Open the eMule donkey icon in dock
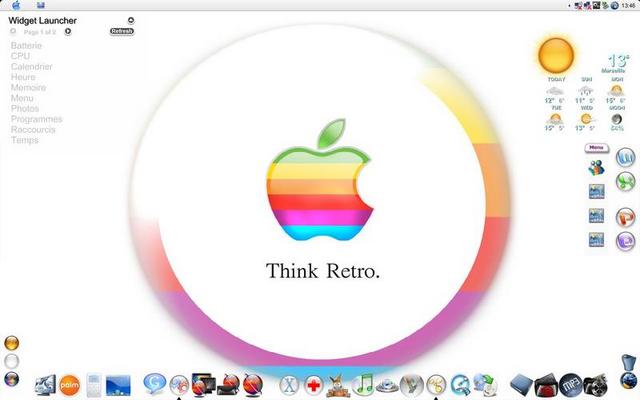The width and height of the screenshot is (640, 400). pyautogui.click(x=338, y=385)
